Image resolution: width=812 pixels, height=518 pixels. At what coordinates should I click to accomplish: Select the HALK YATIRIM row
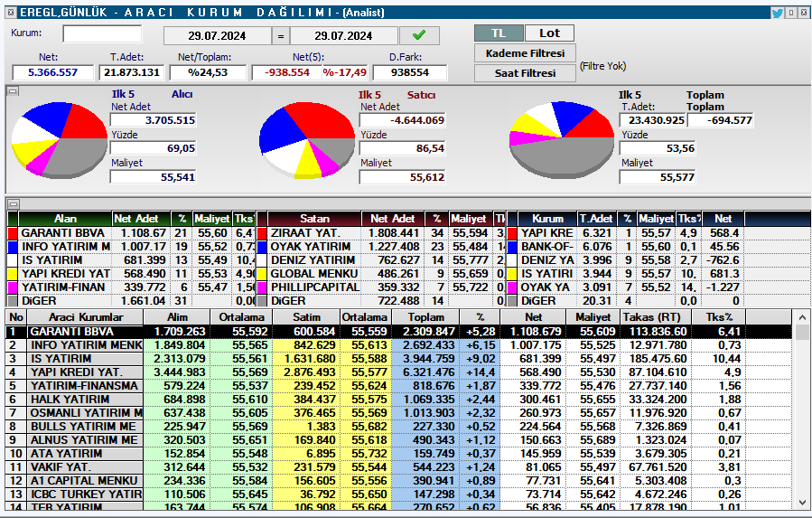point(398,400)
